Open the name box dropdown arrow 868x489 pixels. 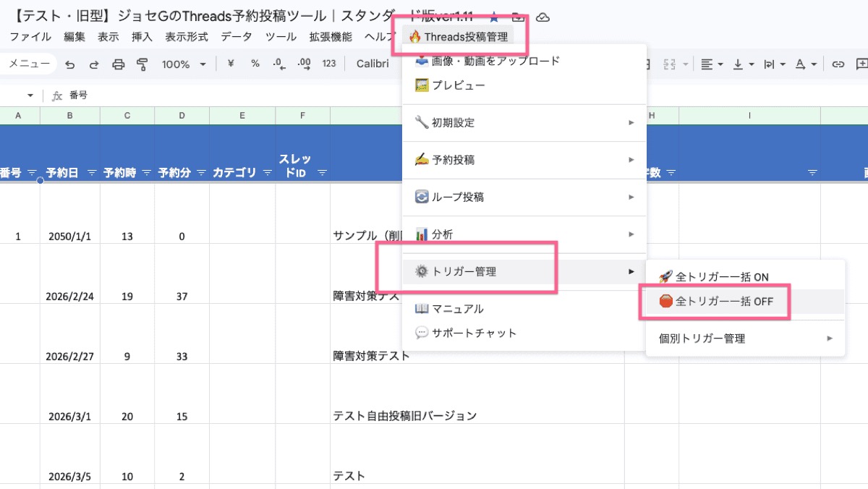[30, 95]
